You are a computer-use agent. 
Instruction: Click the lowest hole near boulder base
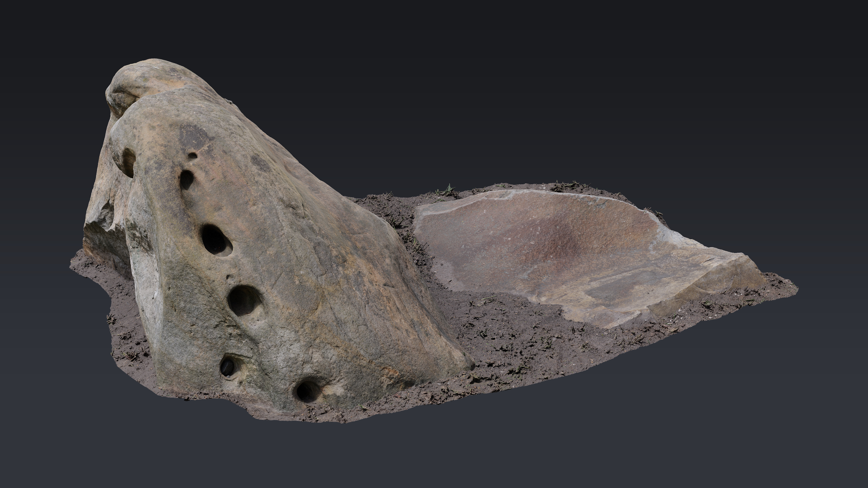pos(307,391)
